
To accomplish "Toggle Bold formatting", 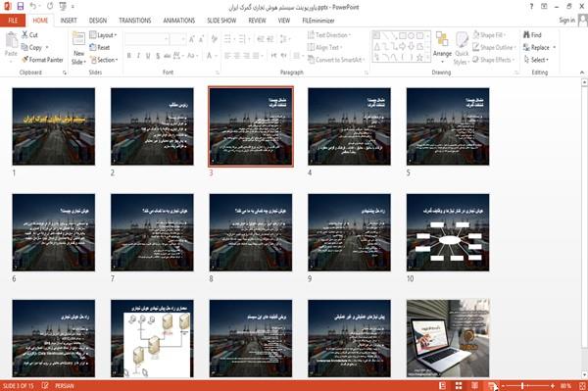I will click(x=129, y=56).
